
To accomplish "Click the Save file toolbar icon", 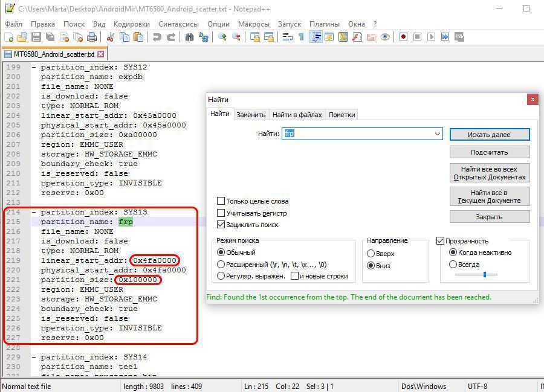I will click(x=36, y=37).
